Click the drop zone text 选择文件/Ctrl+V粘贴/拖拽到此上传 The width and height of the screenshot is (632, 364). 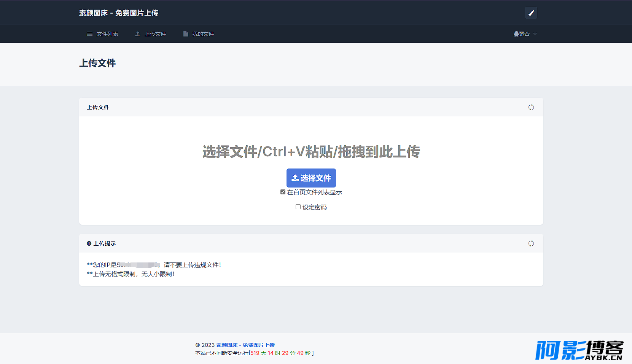[311, 152]
